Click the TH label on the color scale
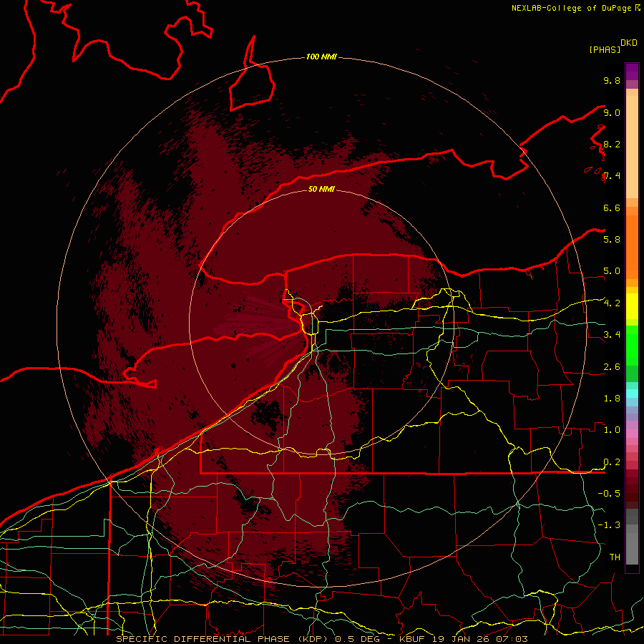The height and width of the screenshot is (644, 644). (615, 557)
